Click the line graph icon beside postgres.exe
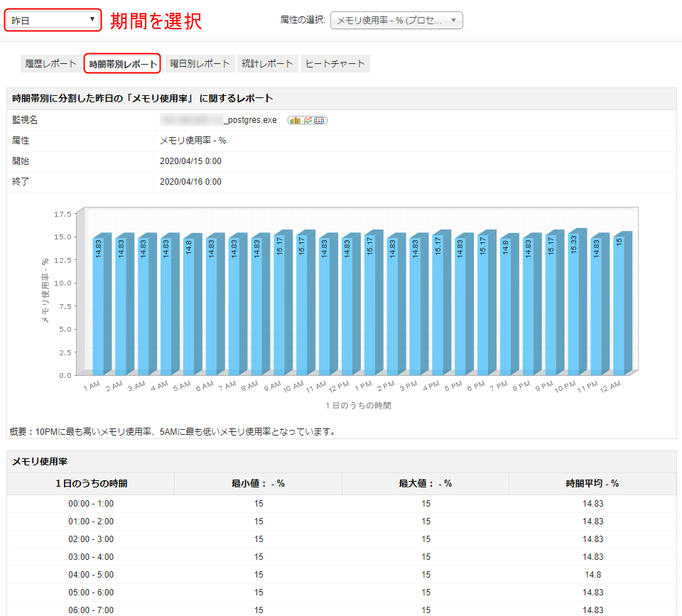Viewport: 682px width, 616px height. coord(308,120)
